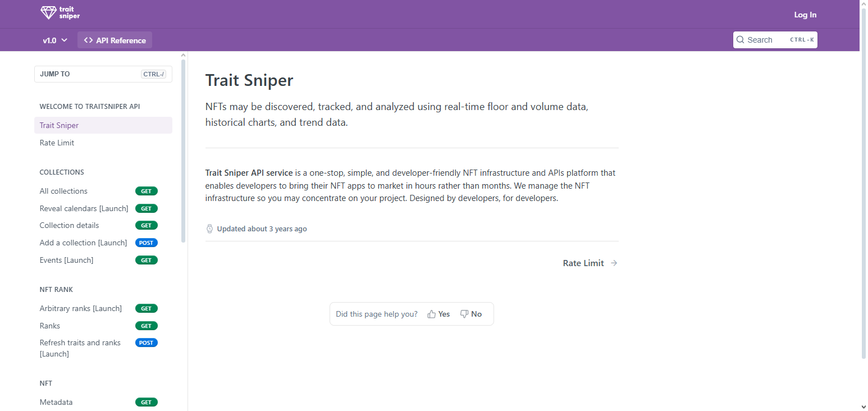Click the search magnifier icon
The image size is (868, 411).
click(x=741, y=40)
